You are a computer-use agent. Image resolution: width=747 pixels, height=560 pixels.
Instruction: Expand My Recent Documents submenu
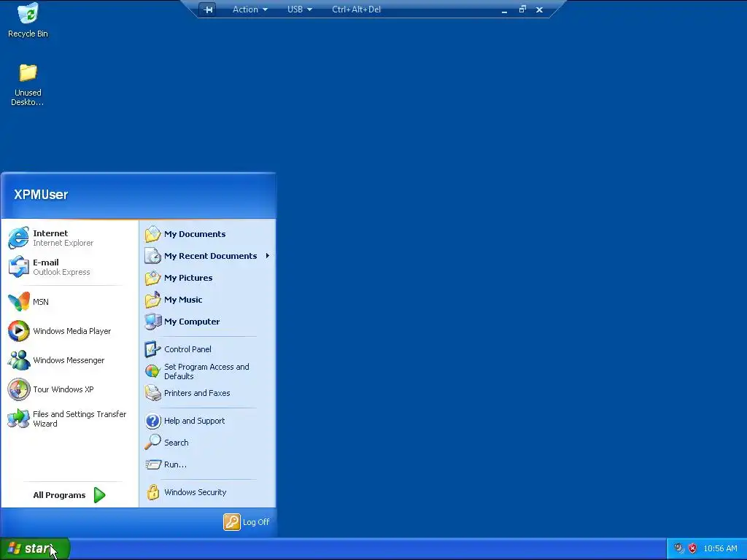coord(208,256)
